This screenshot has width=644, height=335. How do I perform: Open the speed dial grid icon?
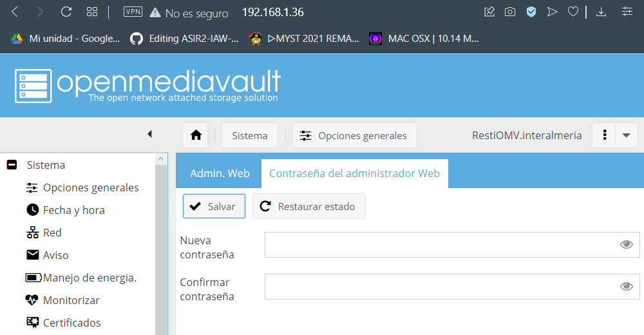[92, 12]
